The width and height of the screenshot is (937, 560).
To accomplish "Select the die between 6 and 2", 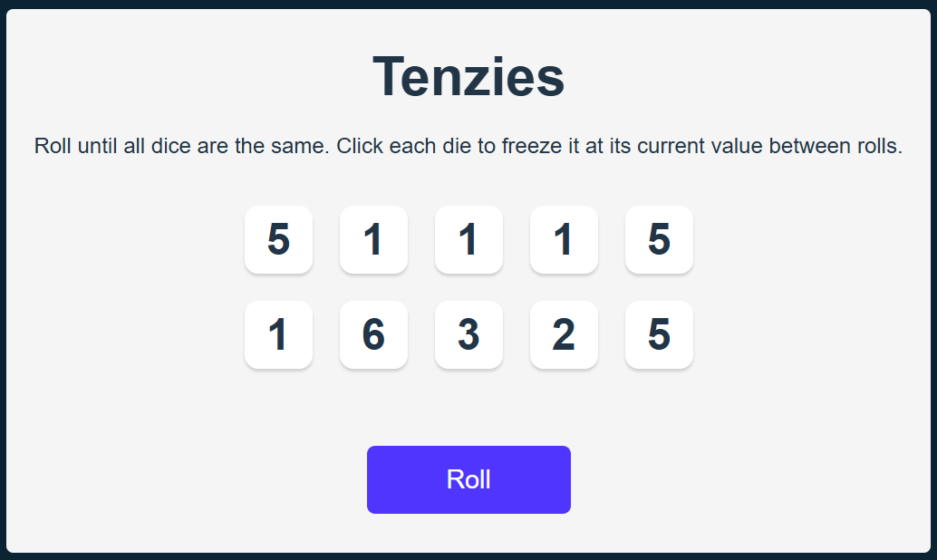I will [x=468, y=334].
